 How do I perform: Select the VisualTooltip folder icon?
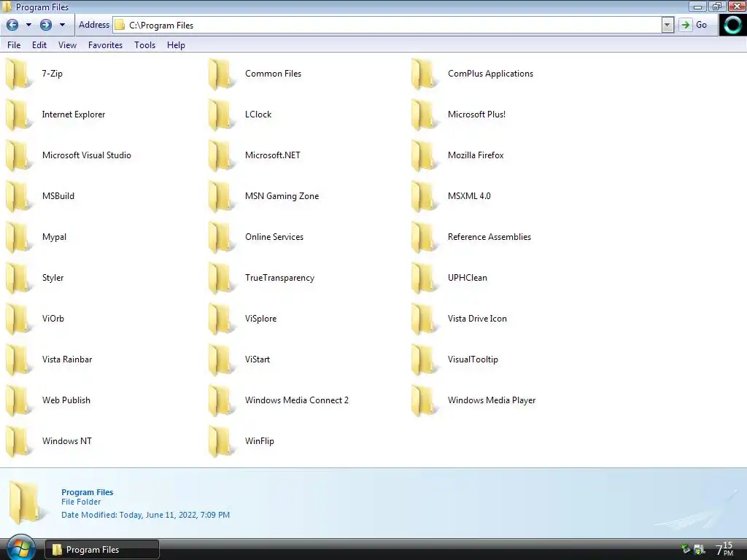pos(424,360)
